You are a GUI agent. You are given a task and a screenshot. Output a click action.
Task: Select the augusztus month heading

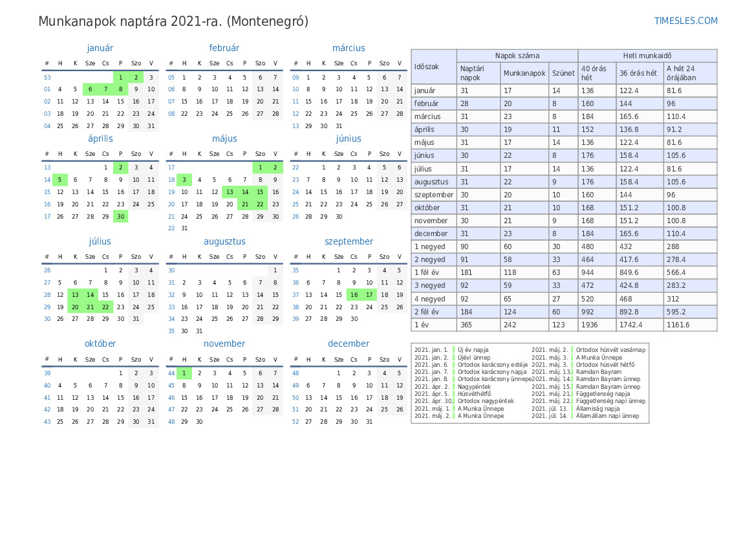(x=224, y=241)
